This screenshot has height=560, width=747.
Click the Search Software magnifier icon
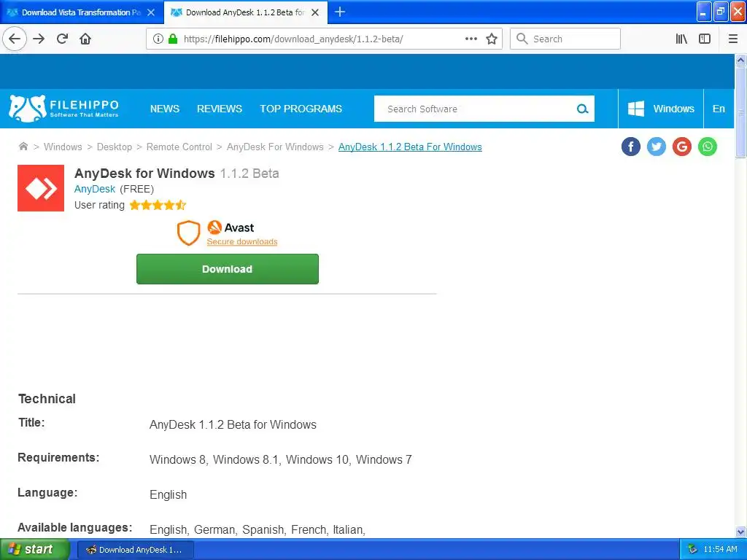(x=582, y=109)
